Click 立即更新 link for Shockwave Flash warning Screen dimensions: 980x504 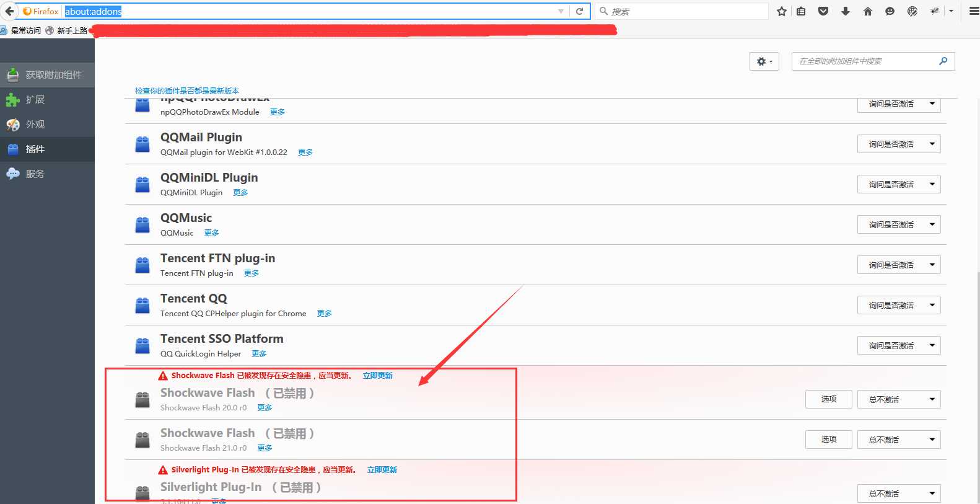tap(378, 376)
